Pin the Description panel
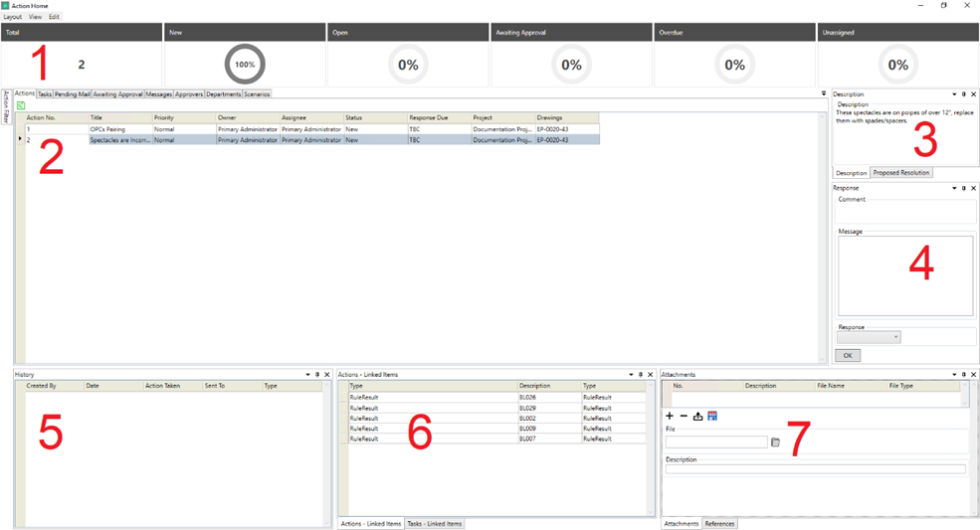 point(964,94)
